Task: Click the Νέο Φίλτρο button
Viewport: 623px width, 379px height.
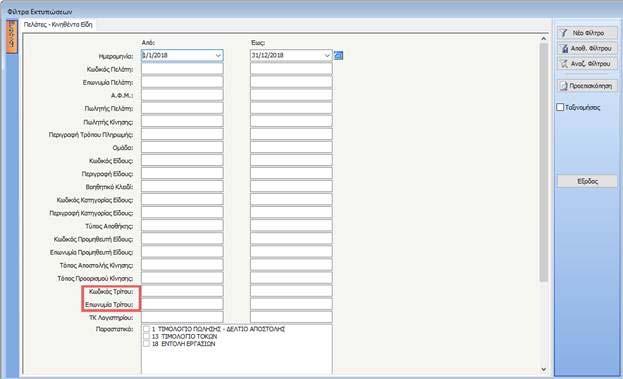Action: tap(587, 33)
